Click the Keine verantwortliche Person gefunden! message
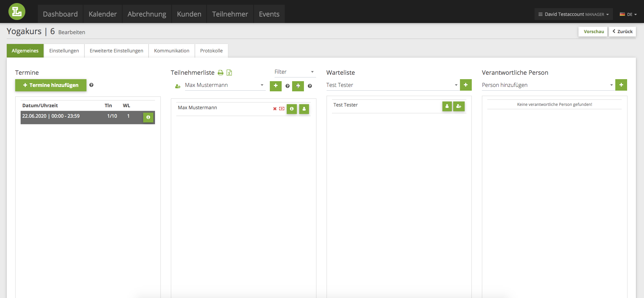Viewport: 644px width, 298px height. click(555, 105)
